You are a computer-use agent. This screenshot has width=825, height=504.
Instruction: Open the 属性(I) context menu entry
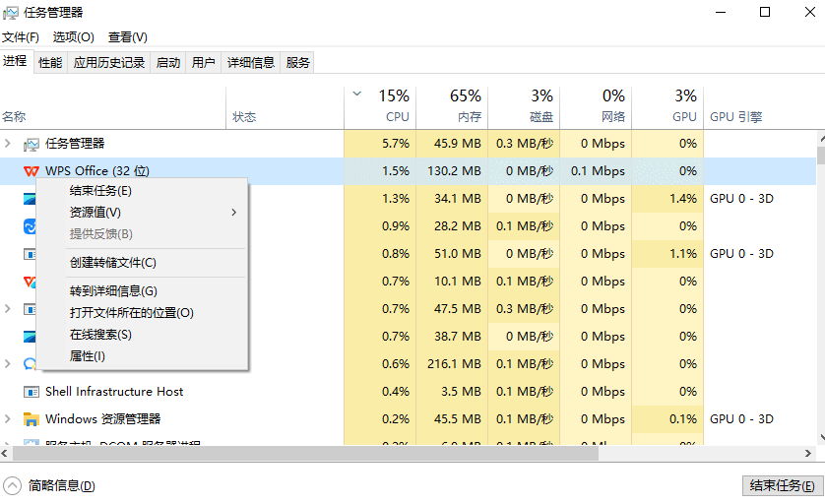click(x=87, y=356)
